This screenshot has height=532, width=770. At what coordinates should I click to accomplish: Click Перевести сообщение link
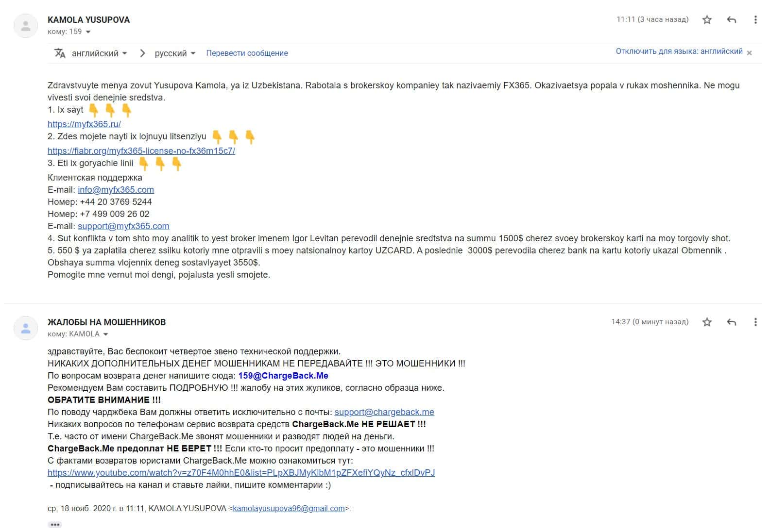tap(247, 53)
